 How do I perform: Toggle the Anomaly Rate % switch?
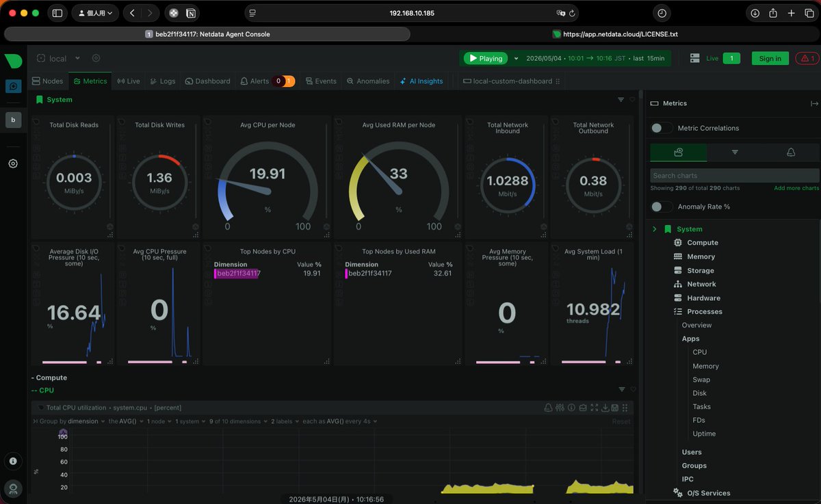[x=661, y=207]
